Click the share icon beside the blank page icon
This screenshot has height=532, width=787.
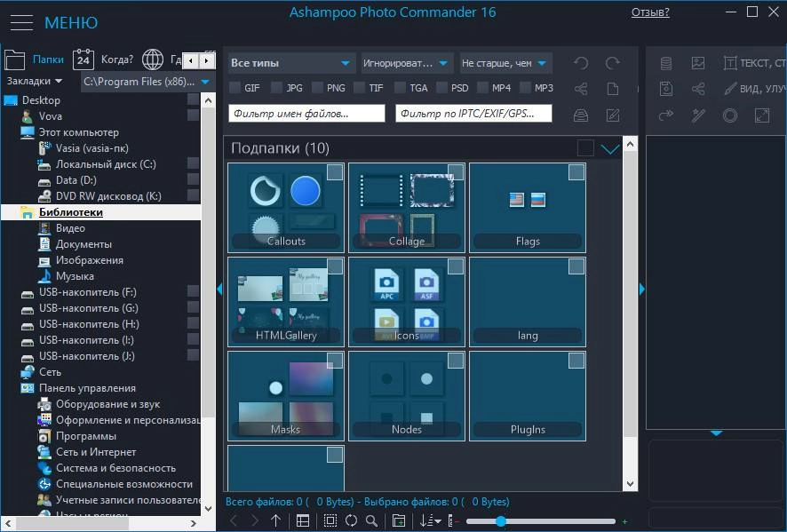(x=581, y=89)
